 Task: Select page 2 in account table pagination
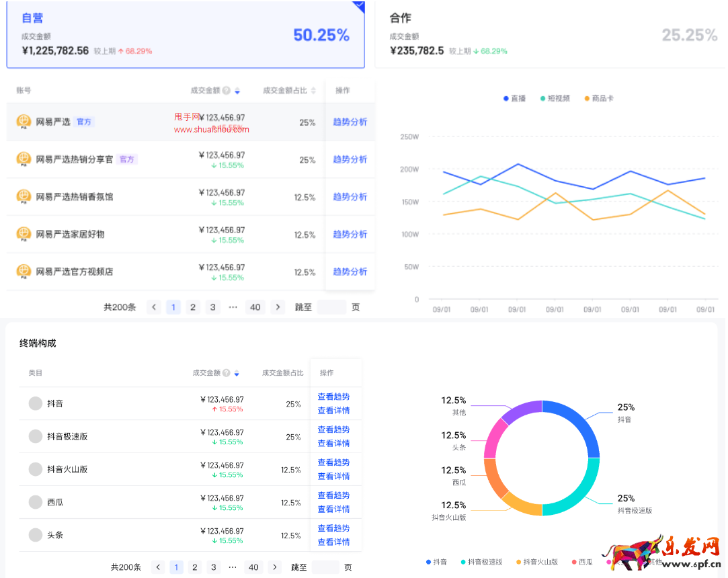coord(193,307)
